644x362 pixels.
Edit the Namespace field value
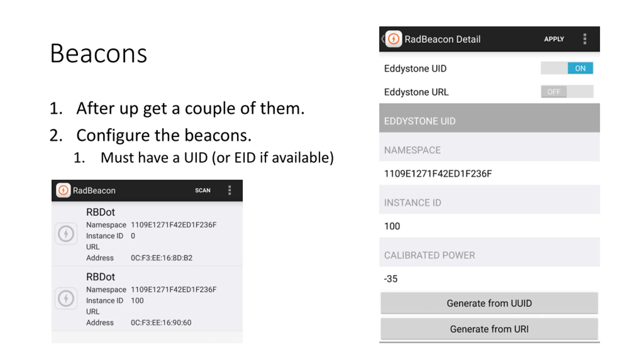(490, 173)
